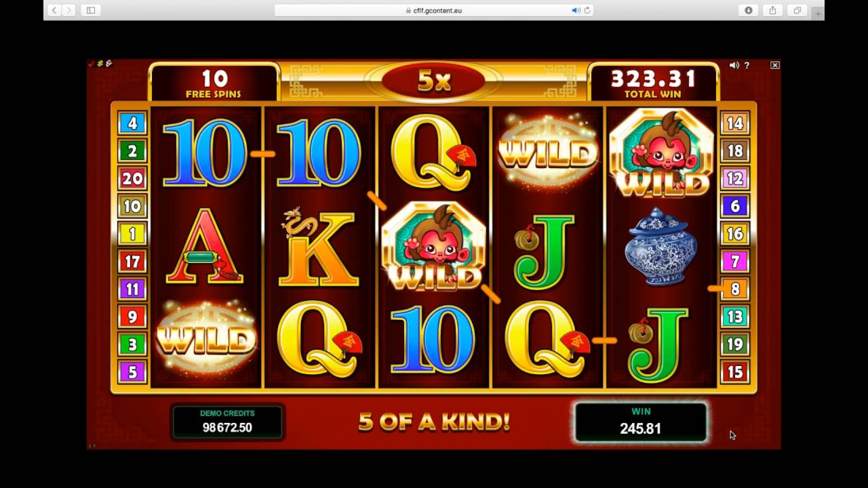Mute the Safari tab audio icon
Image resolution: width=868 pixels, height=488 pixels.
click(576, 10)
